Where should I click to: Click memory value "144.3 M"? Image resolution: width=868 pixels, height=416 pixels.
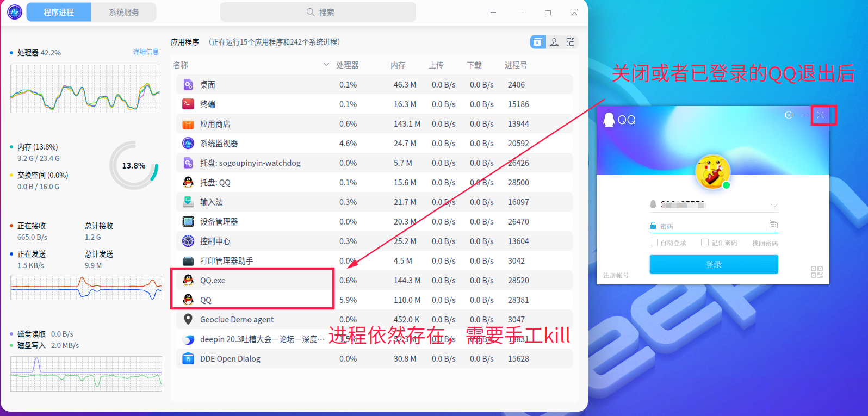tap(407, 281)
